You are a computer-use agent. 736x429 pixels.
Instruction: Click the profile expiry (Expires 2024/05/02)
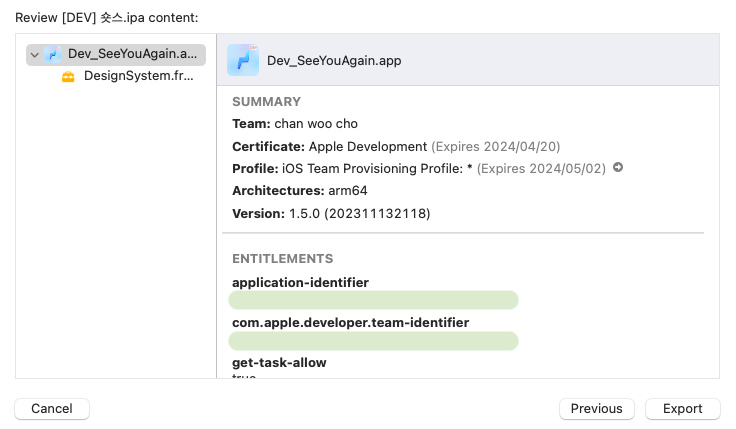[x=541, y=169]
